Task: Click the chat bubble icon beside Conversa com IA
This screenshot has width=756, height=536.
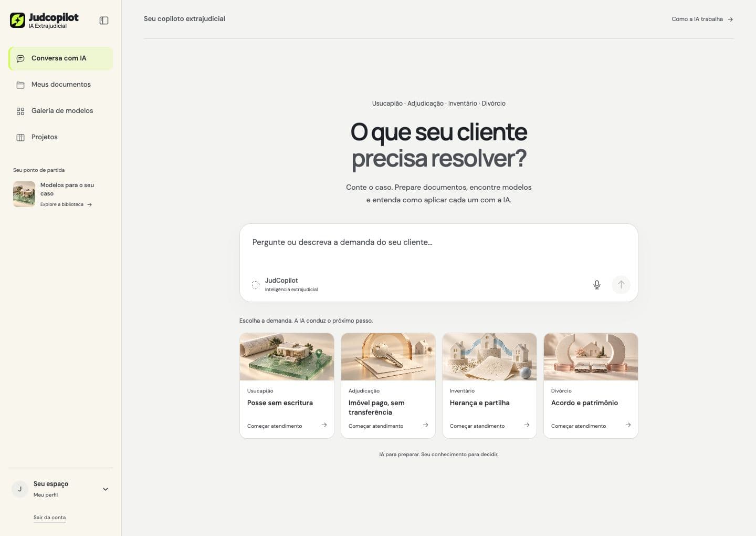Action: tap(20, 58)
